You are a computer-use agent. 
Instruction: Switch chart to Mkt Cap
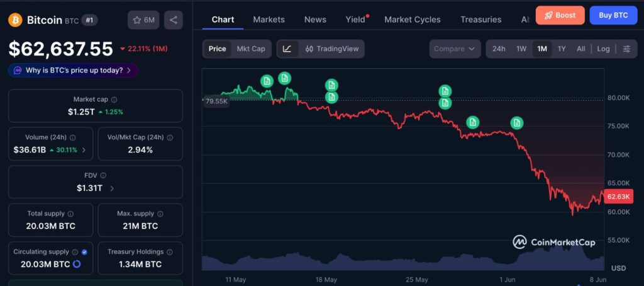(251, 49)
